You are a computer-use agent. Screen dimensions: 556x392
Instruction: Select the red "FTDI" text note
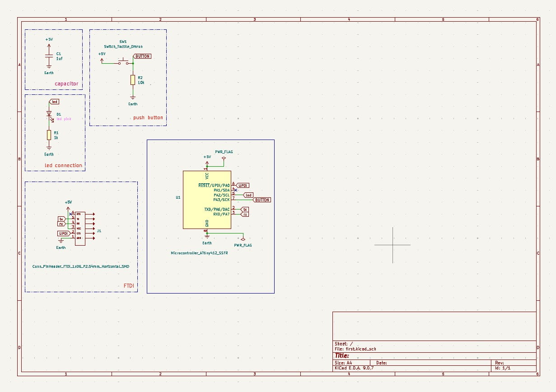(x=129, y=286)
